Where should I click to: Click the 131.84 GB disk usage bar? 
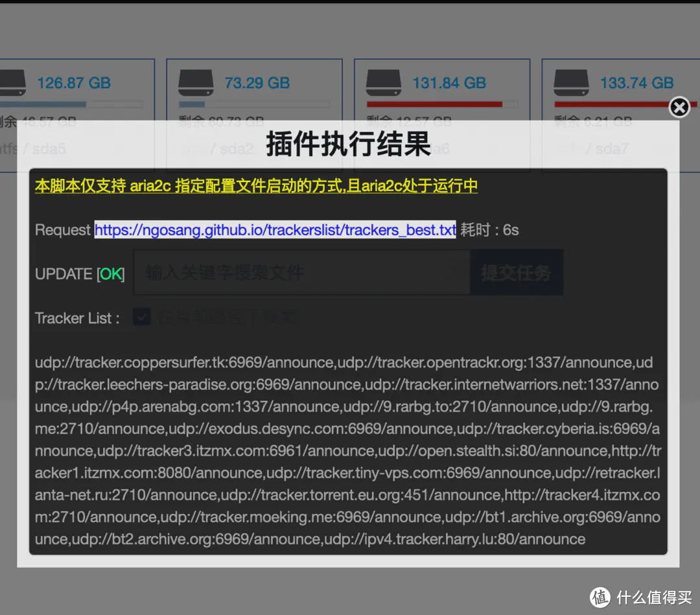443,104
